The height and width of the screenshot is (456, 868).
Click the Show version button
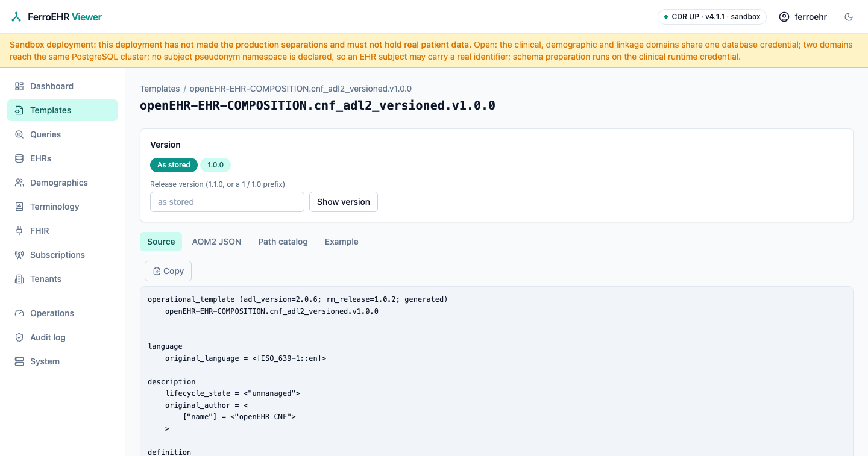coord(344,202)
